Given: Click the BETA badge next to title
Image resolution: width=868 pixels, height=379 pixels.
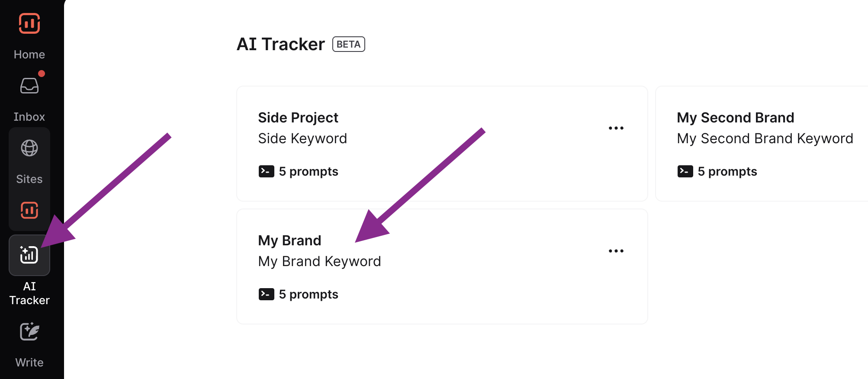Looking at the screenshot, I should (x=348, y=44).
